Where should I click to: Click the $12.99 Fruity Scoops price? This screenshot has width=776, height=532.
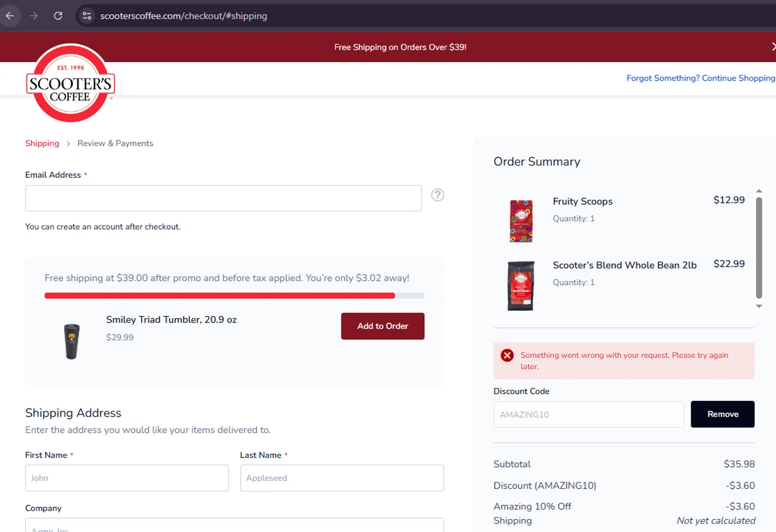pyautogui.click(x=729, y=200)
